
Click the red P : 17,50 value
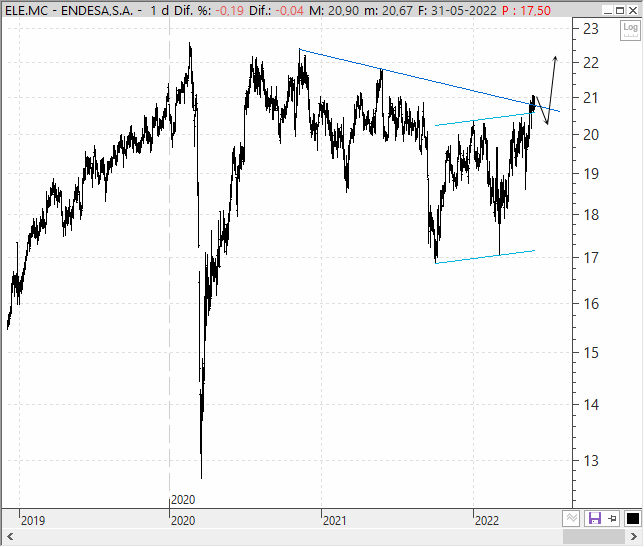526,10
